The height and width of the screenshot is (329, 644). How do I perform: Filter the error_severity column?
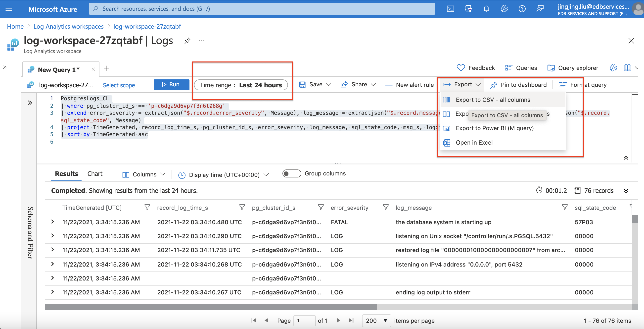(386, 207)
